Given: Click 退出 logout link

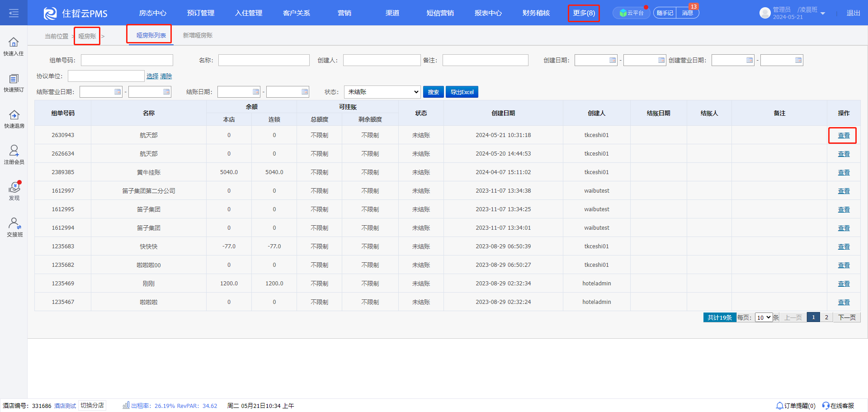Looking at the screenshot, I should [x=853, y=13].
